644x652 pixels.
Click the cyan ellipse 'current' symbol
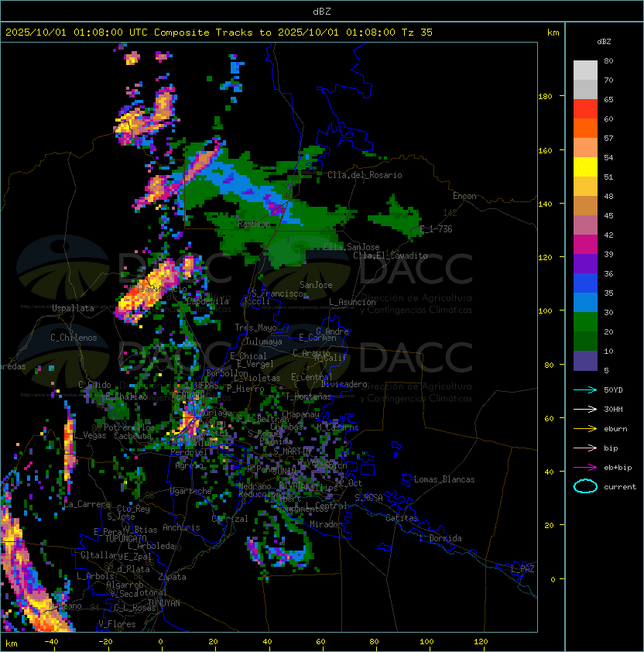[x=585, y=486]
